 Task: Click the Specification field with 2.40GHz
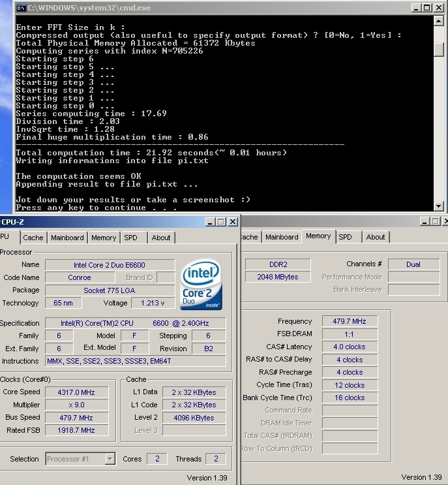pos(136,323)
